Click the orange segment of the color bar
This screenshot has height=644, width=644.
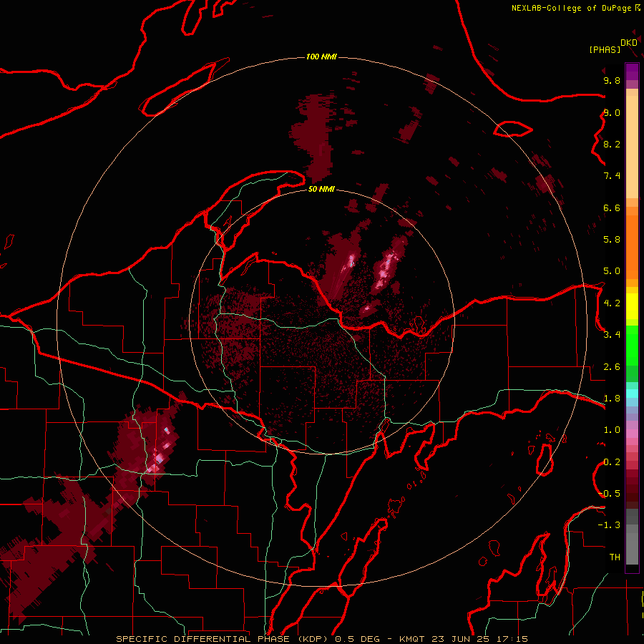632,246
